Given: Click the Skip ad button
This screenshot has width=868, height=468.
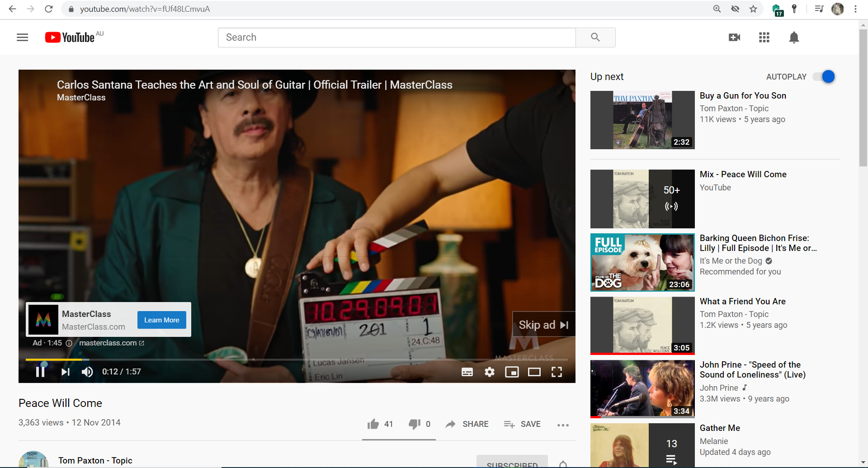Looking at the screenshot, I should [543, 325].
